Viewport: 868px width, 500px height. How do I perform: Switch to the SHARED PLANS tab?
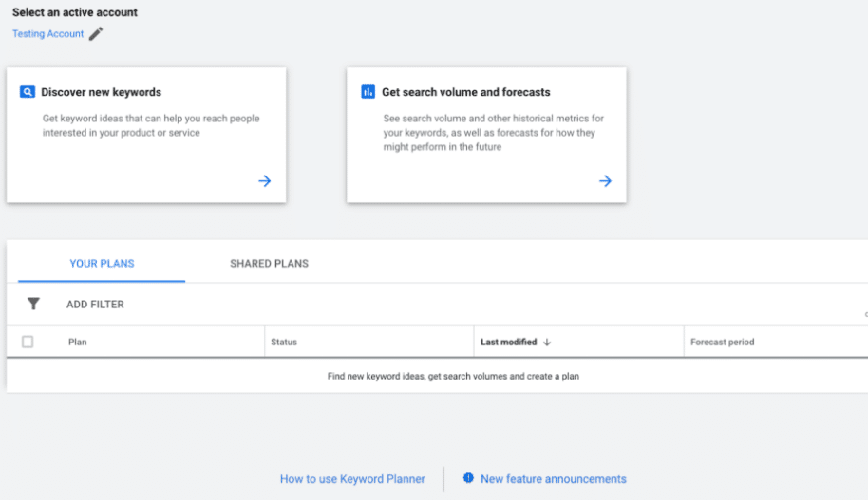coord(269,263)
